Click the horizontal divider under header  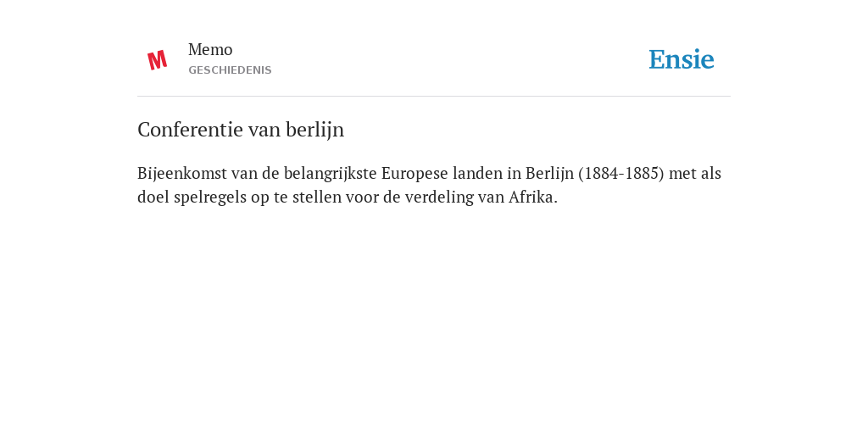click(x=434, y=97)
